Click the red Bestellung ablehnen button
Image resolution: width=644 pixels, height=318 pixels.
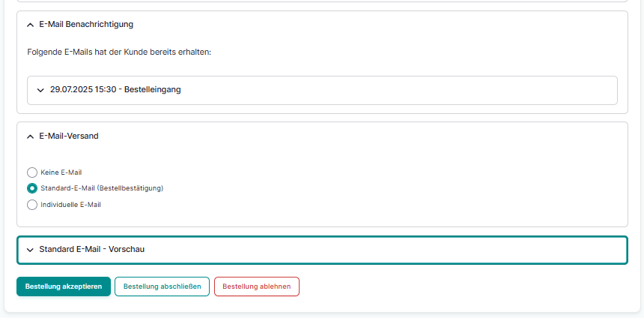click(x=256, y=286)
